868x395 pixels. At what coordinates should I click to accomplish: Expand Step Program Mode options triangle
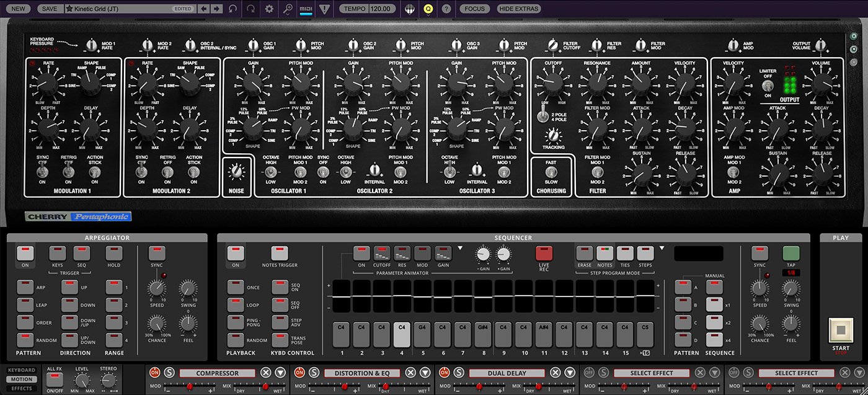pyautogui.click(x=663, y=249)
